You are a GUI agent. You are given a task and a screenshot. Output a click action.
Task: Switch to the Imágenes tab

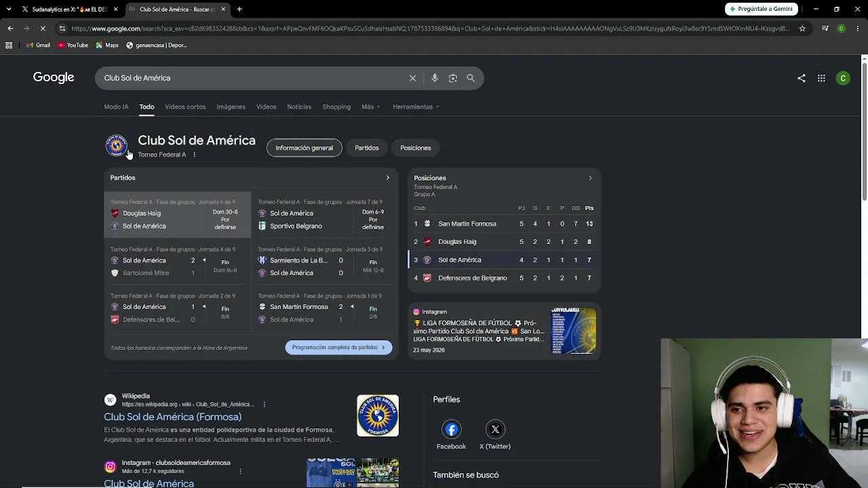[231, 106]
